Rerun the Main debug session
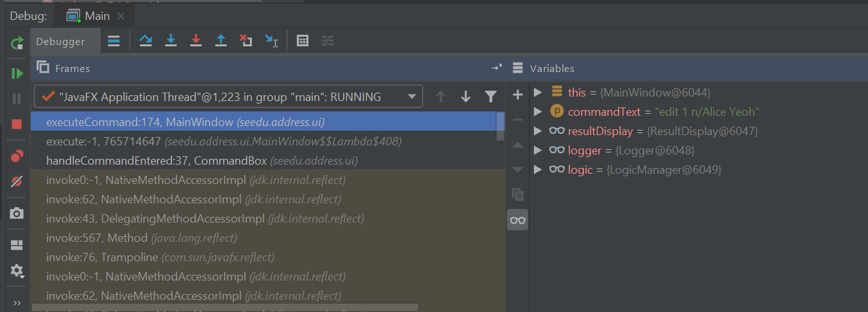868x312 pixels. [x=17, y=44]
